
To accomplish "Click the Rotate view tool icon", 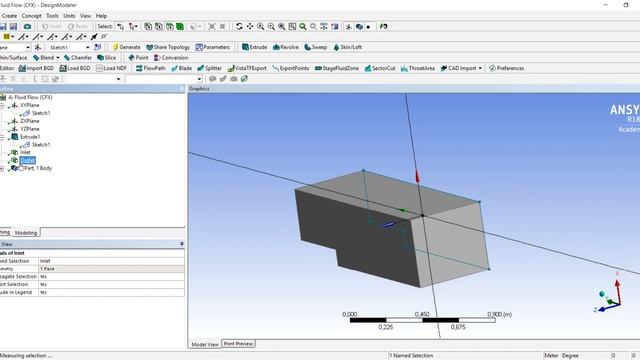I will coord(239,27).
